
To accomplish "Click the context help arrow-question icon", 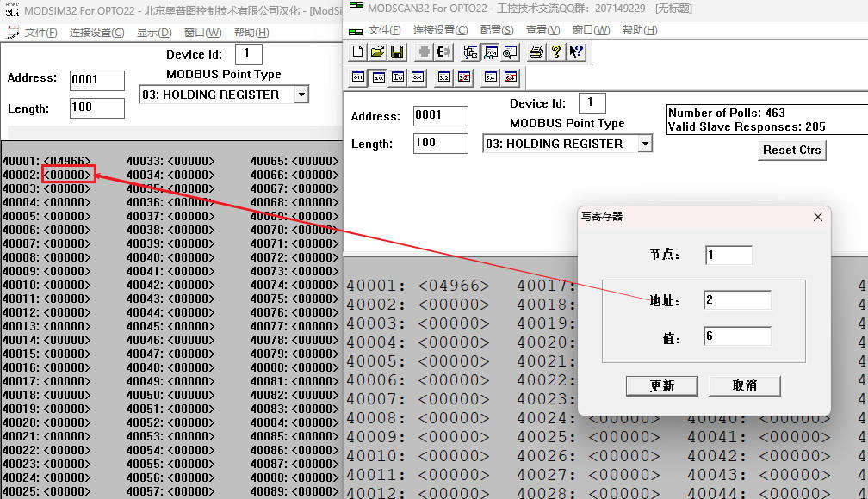I will coord(576,52).
